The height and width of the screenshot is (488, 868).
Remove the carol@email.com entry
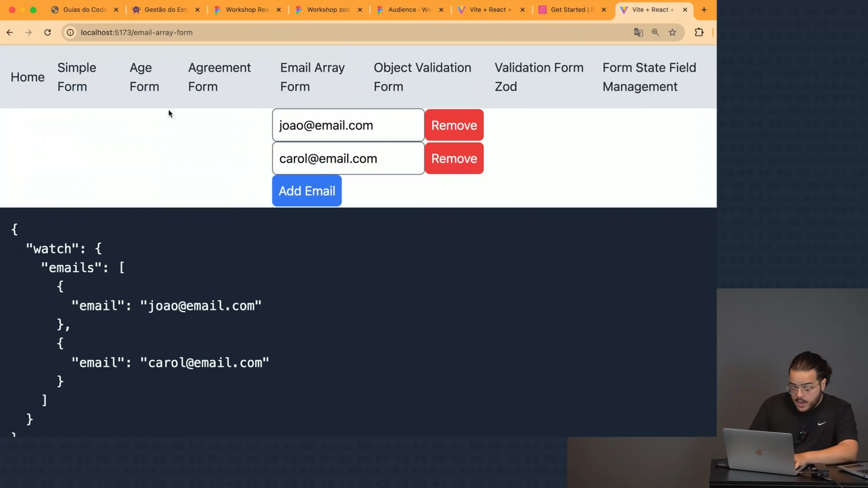454,159
